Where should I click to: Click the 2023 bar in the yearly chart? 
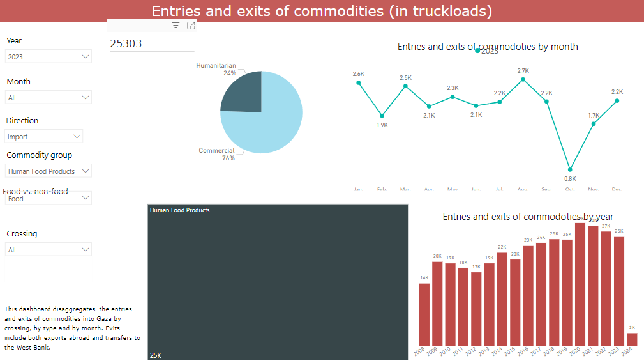point(619,291)
